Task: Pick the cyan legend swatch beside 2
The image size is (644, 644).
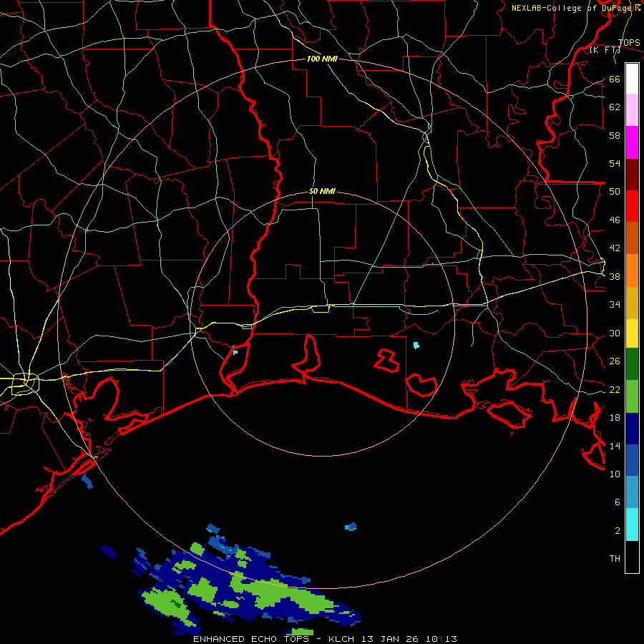Action: pyautogui.click(x=632, y=525)
